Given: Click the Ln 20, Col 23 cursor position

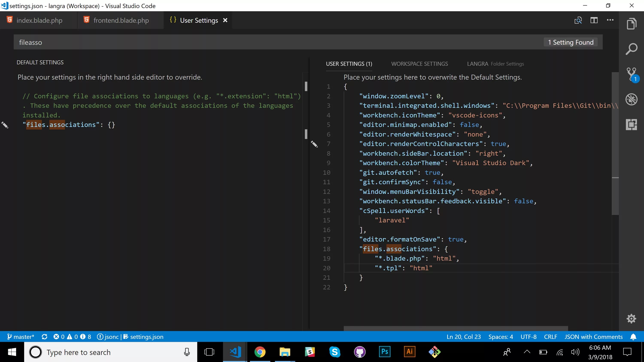Looking at the screenshot, I should [x=463, y=337].
